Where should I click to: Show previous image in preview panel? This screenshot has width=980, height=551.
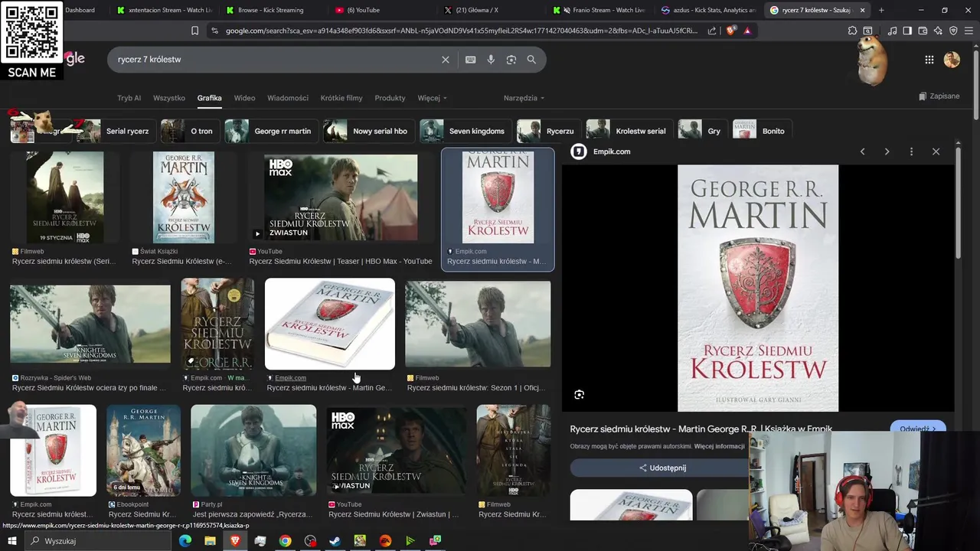(862, 152)
